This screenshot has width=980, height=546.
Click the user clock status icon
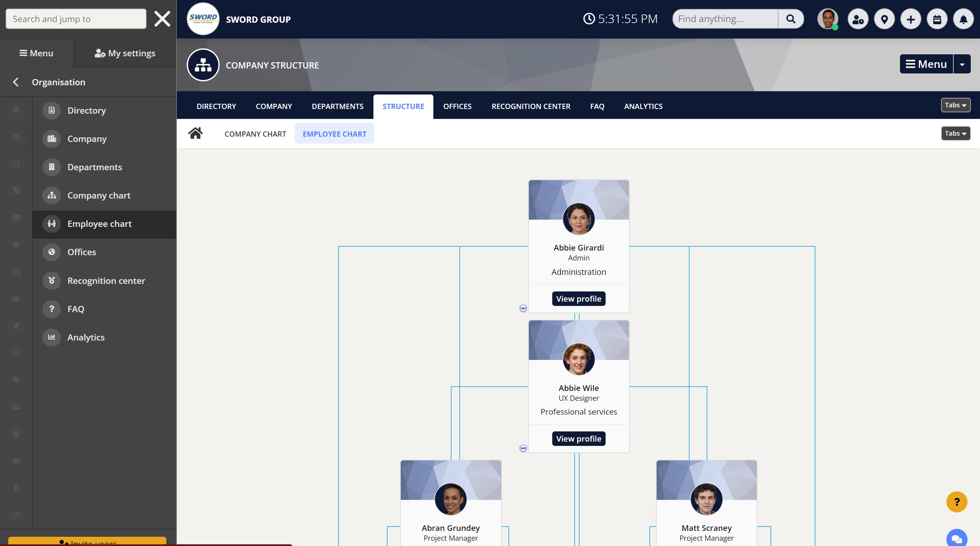pos(858,19)
